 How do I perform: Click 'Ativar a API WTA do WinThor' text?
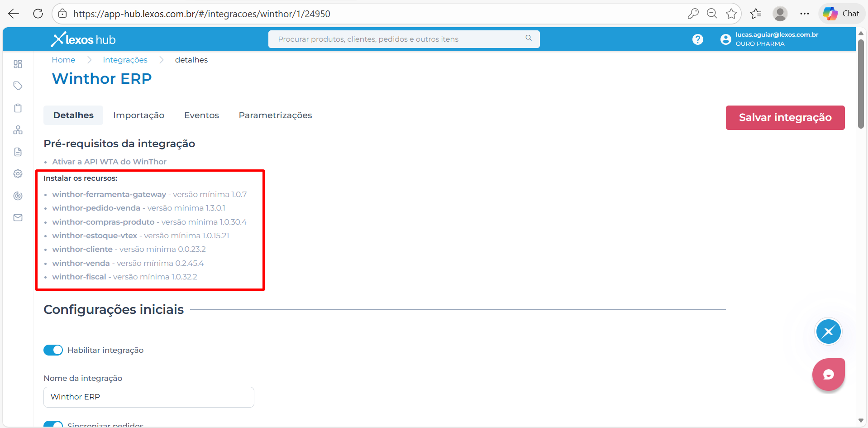pos(109,162)
